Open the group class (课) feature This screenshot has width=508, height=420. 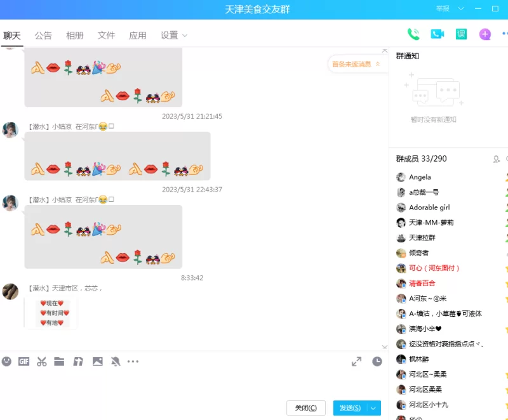tap(461, 34)
